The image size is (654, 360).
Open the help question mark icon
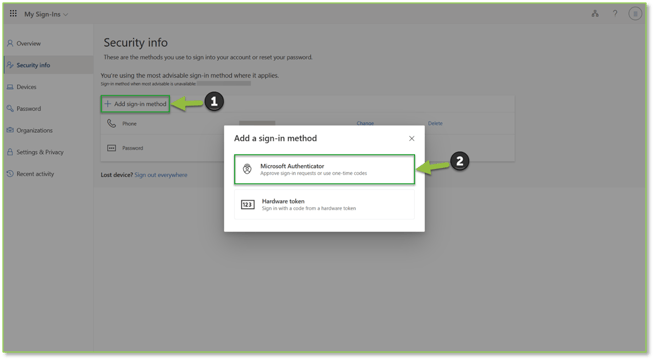pos(615,14)
